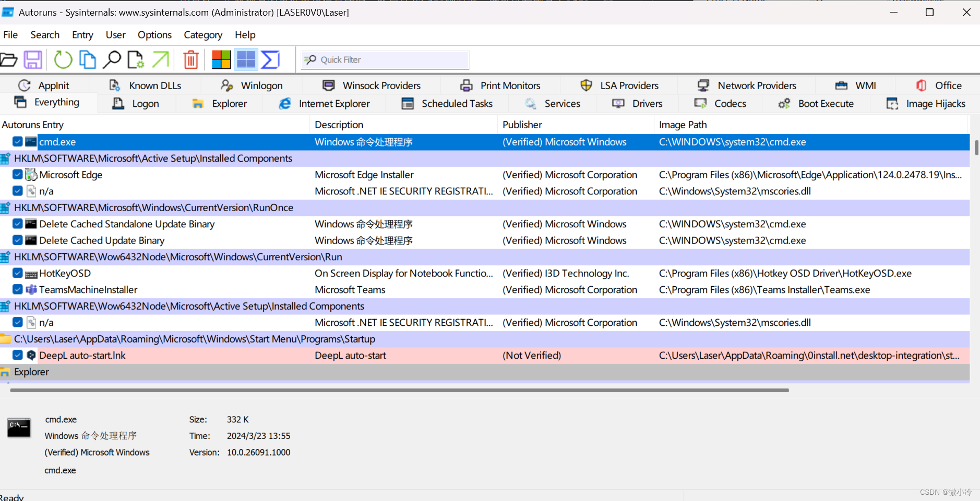
Task: Switch to the Office tab
Action: [938, 85]
